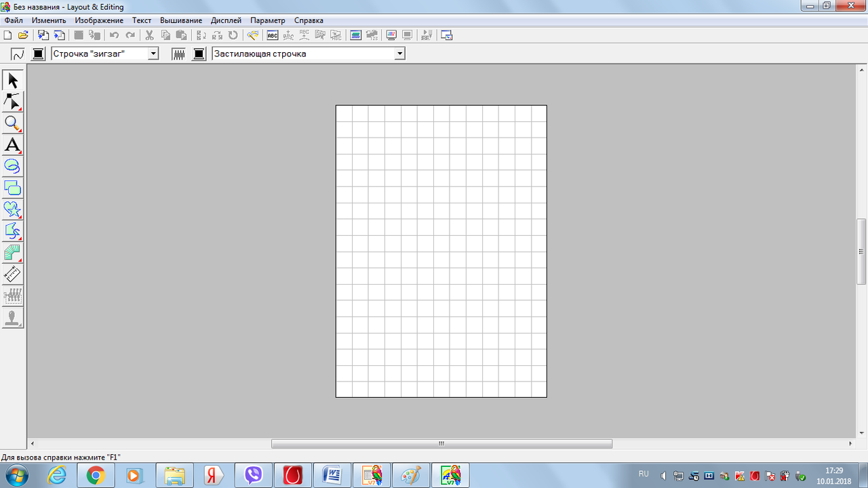Viewport: 868px width, 488px height.
Task: Undo the last action
Action: [x=114, y=35]
